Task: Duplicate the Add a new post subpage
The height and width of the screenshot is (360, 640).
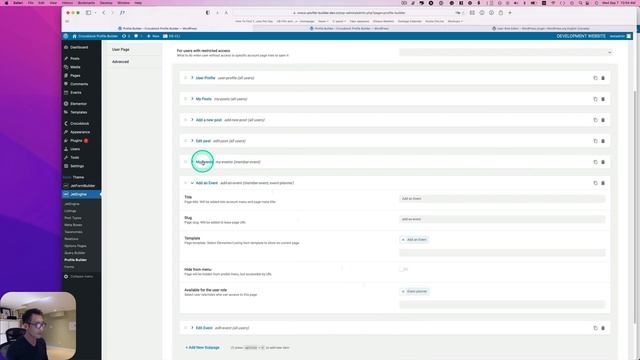Action: (x=595, y=120)
